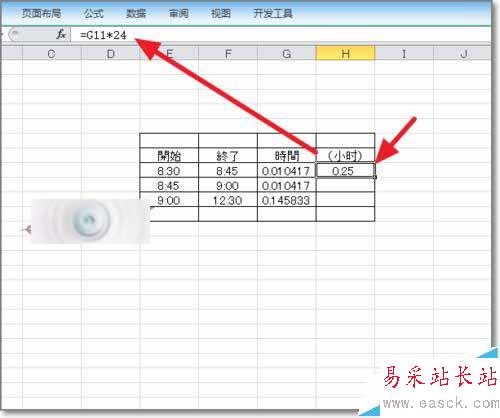Image resolution: width=500 pixels, height=418 pixels.
Task: Select column F header
Action: (x=228, y=53)
